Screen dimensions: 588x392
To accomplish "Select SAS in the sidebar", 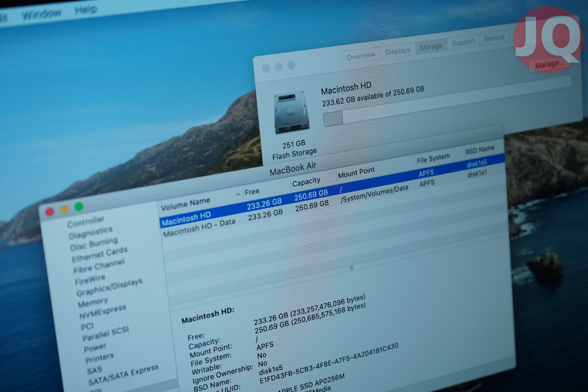I will pyautogui.click(x=95, y=371).
